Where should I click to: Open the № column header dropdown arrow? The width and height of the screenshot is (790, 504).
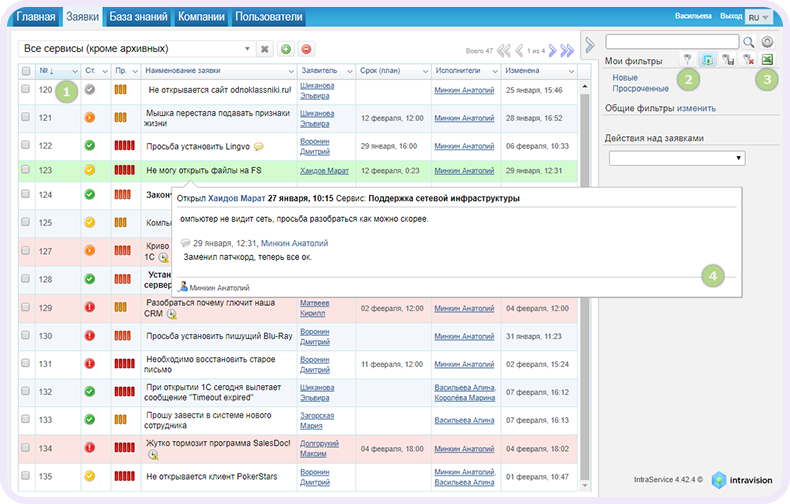[75, 72]
